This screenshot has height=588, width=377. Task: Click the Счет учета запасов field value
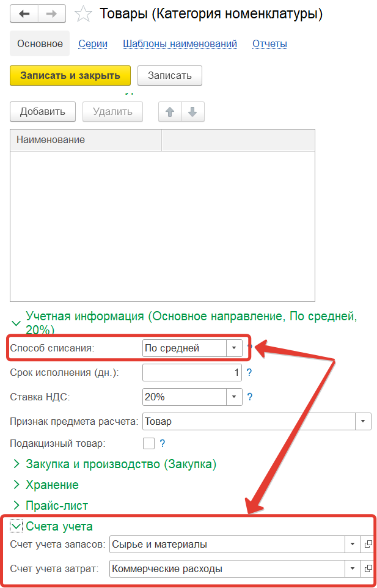click(x=227, y=544)
